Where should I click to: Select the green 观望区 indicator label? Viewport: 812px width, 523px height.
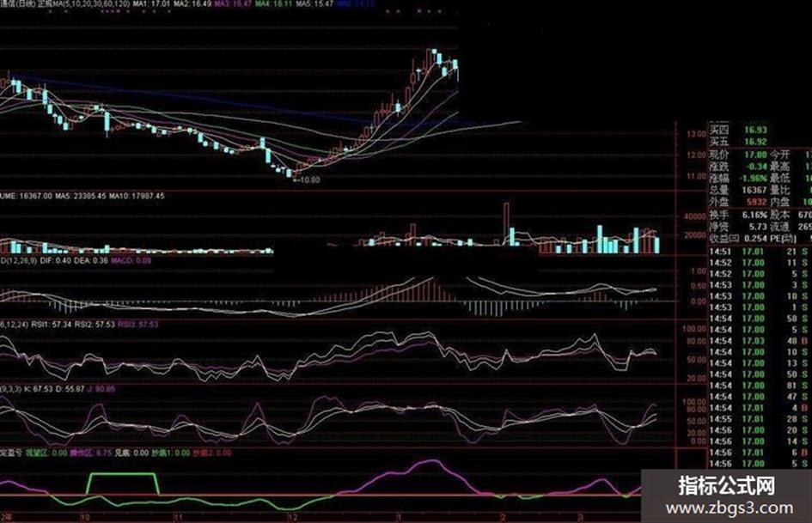point(46,453)
